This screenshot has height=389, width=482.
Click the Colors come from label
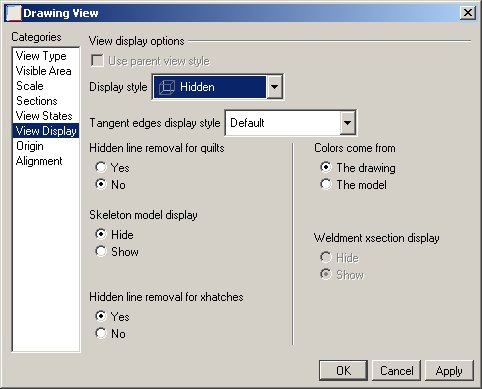tap(355, 148)
